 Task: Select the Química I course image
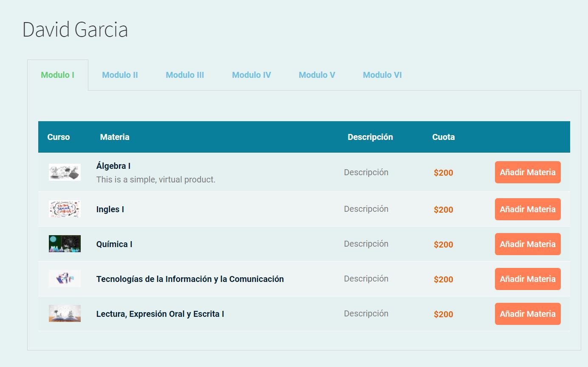pos(65,244)
